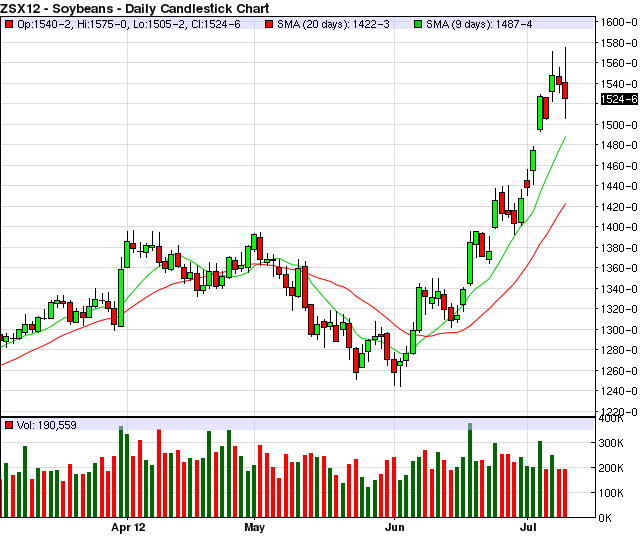
Task: Click the highlighted current price tag 1524-6
Action: coord(619,99)
